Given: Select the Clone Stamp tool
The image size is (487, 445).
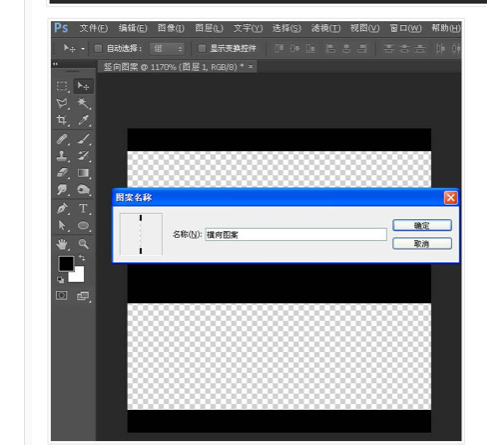Looking at the screenshot, I should [62, 156].
